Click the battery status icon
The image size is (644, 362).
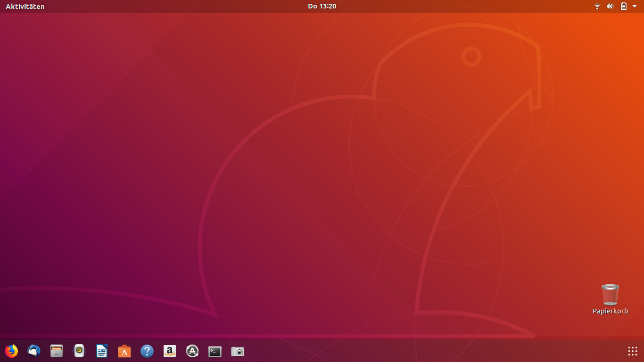(x=623, y=6)
